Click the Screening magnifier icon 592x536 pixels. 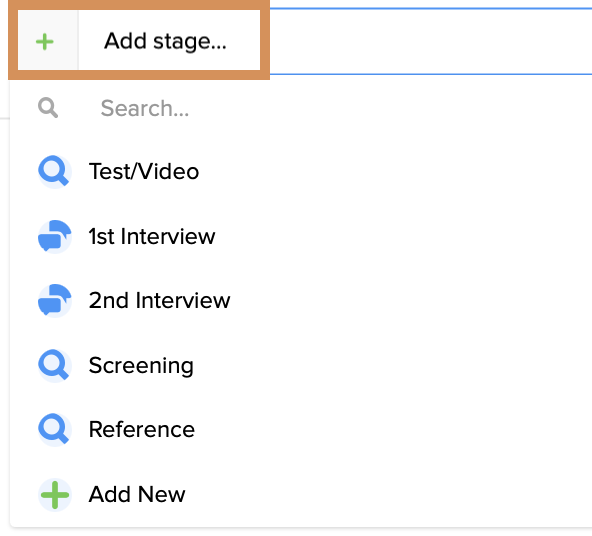(x=54, y=365)
